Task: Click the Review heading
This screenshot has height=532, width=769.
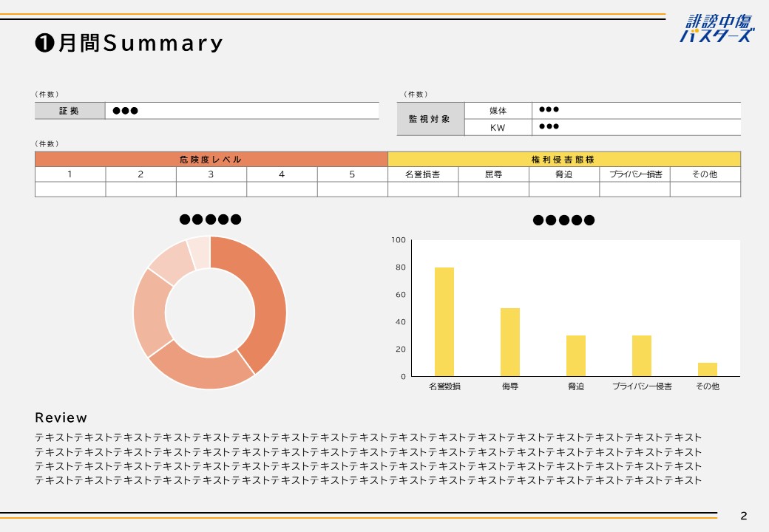Action: click(61, 418)
